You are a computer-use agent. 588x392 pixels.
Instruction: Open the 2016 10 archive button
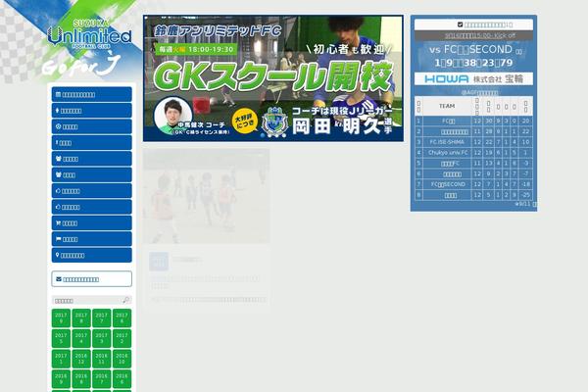coord(122,359)
